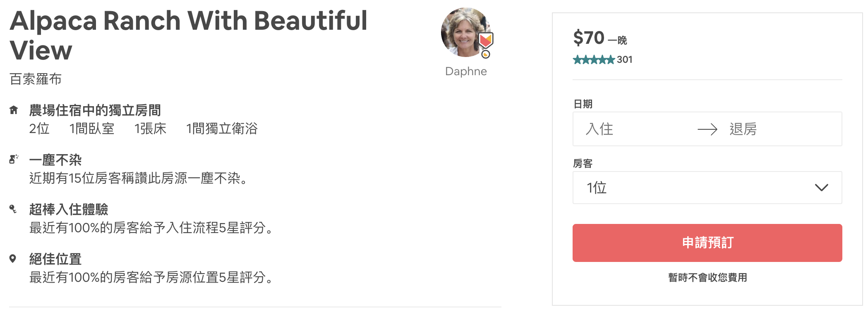Image resolution: width=868 pixels, height=314 pixels.
Task: Click the house icon beside room type
Action: pyautogui.click(x=14, y=110)
